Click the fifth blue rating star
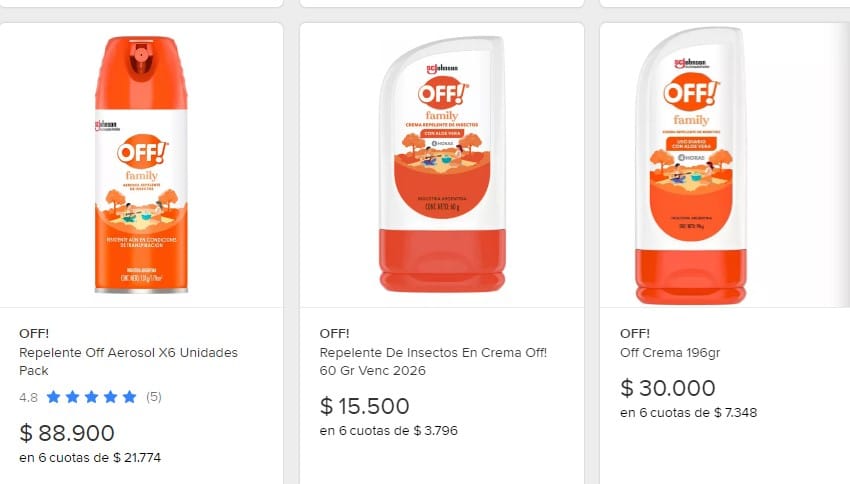Viewport: 850px width, 484px height. click(129, 397)
